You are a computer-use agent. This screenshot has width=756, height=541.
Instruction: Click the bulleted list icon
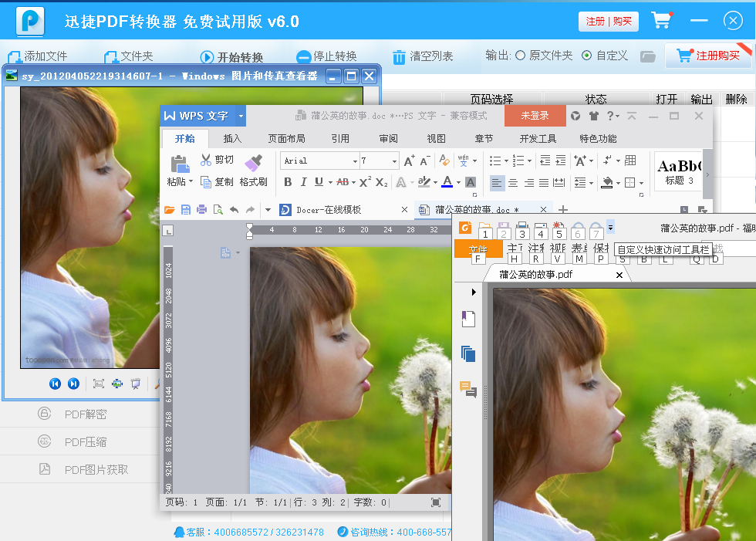point(495,161)
